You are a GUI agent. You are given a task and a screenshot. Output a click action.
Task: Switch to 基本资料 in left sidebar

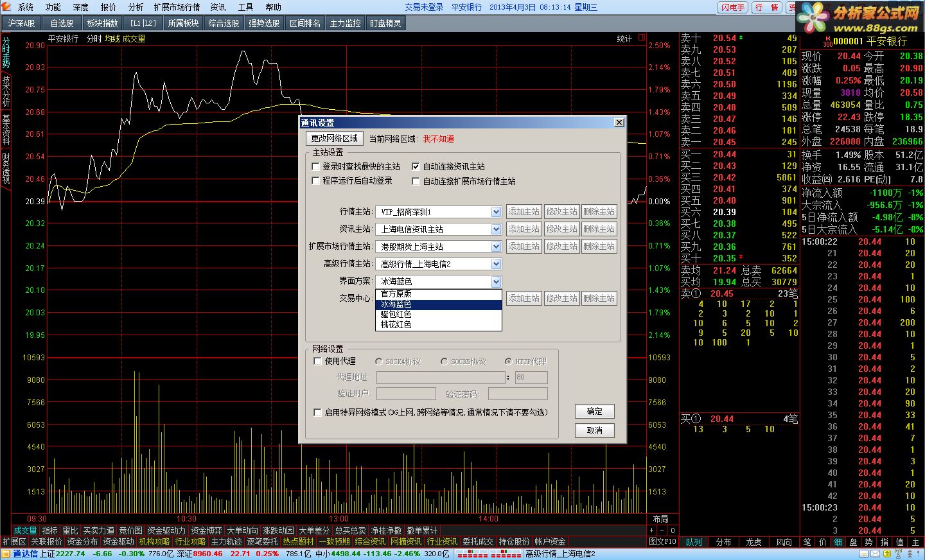[x=6, y=129]
